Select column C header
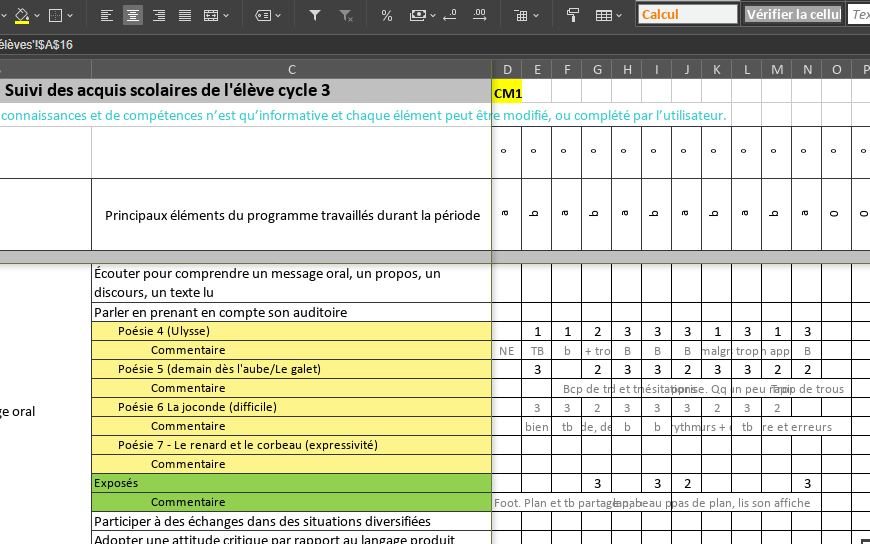Image resolution: width=870 pixels, height=544 pixels. tap(291, 69)
